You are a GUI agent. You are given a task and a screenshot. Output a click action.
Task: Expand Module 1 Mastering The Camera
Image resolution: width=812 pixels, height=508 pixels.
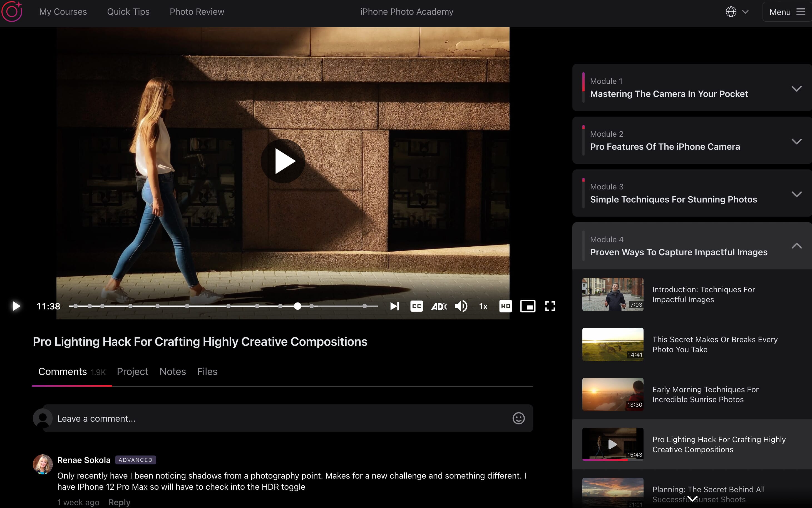click(x=797, y=88)
